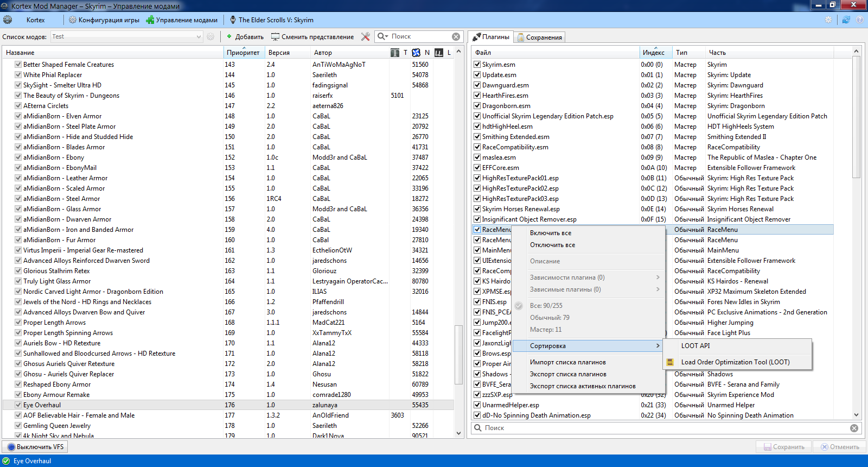Open the wrench and screwdriver tools icon

pyautogui.click(x=366, y=37)
